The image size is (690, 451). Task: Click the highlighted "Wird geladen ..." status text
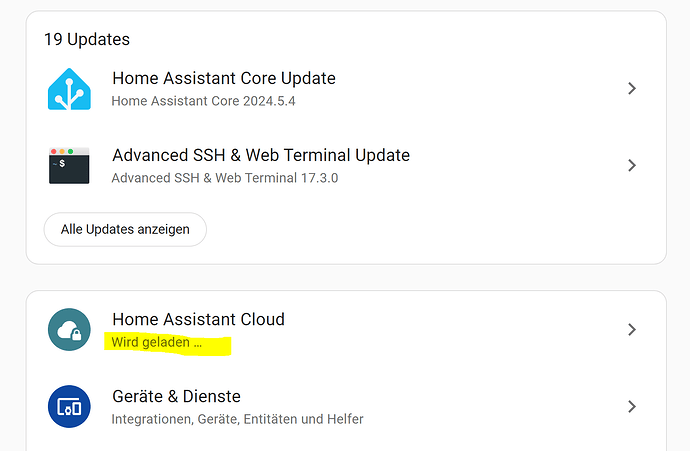tap(156, 342)
